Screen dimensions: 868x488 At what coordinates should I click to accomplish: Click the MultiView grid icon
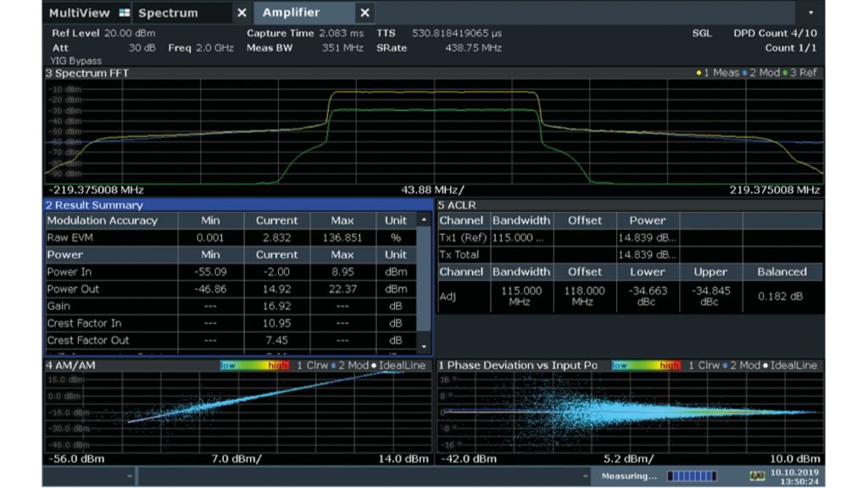pos(125,13)
